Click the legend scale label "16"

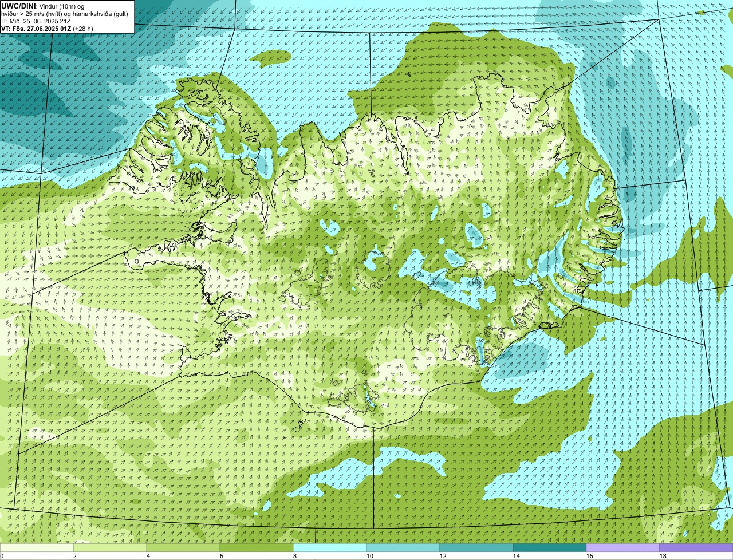(x=590, y=556)
